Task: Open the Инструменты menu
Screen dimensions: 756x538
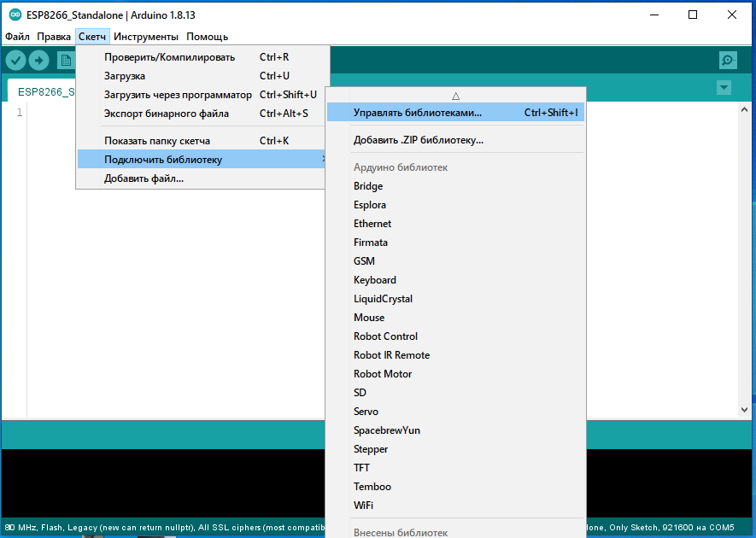Action: point(146,37)
